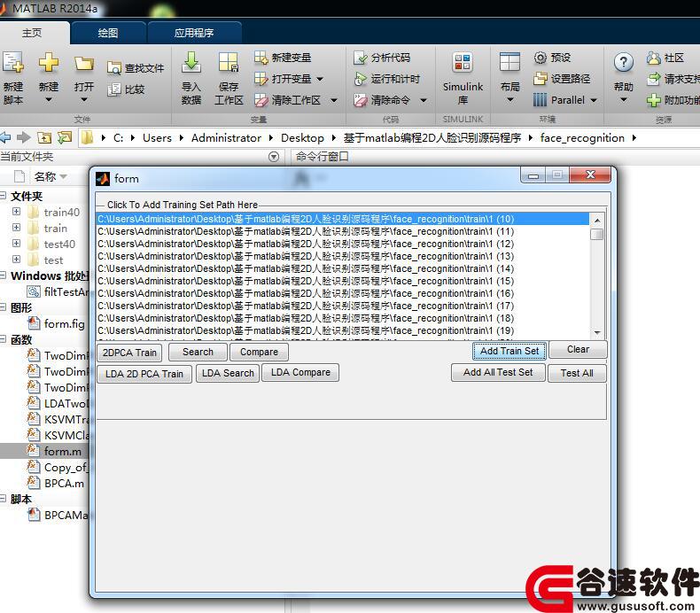Click the Layout (布局) icon
Viewport: 700px width, 613px height.
(509, 62)
